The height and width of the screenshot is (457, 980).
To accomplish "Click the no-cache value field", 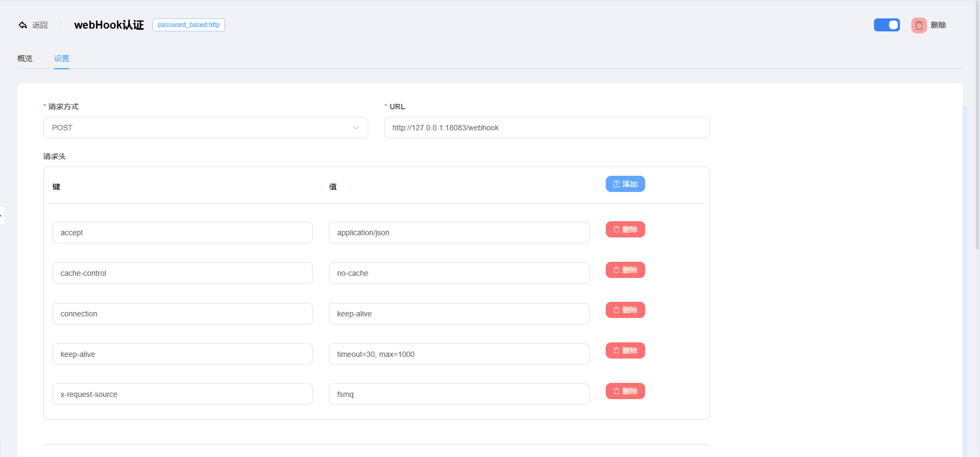I will pos(459,273).
